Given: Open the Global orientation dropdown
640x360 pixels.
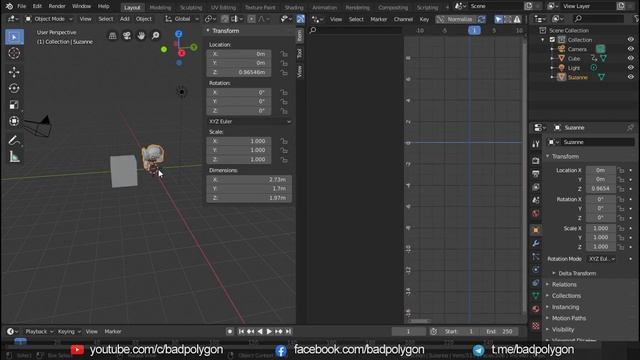Looking at the screenshot, I should click(x=182, y=19).
